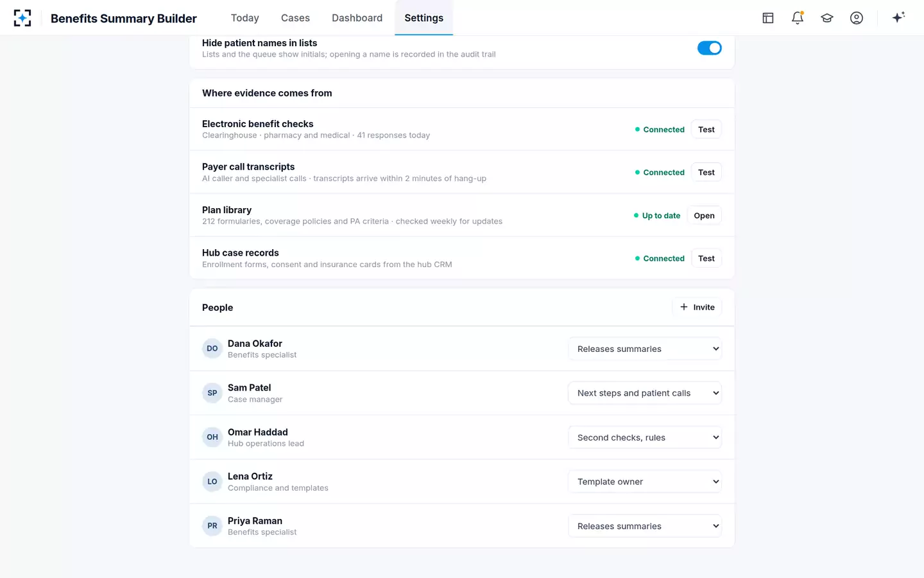The height and width of the screenshot is (578, 924).
Task: Click the OH avatar for Omar Haddad
Action: tap(212, 437)
